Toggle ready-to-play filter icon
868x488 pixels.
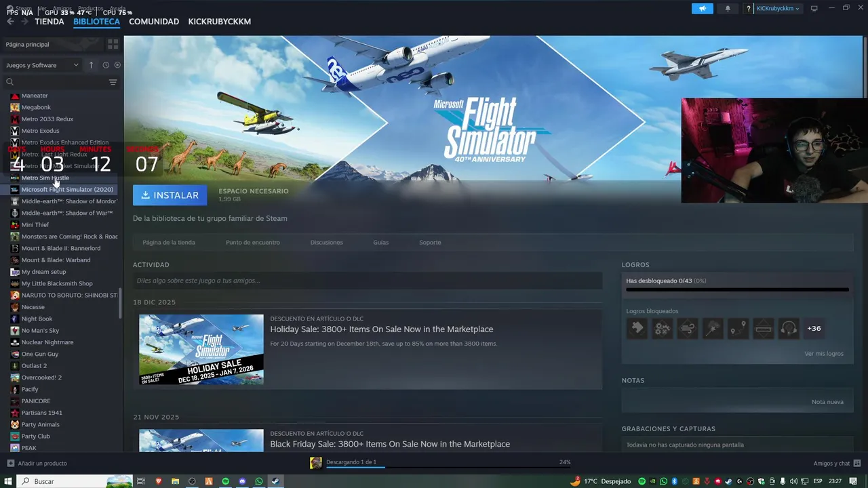point(117,65)
